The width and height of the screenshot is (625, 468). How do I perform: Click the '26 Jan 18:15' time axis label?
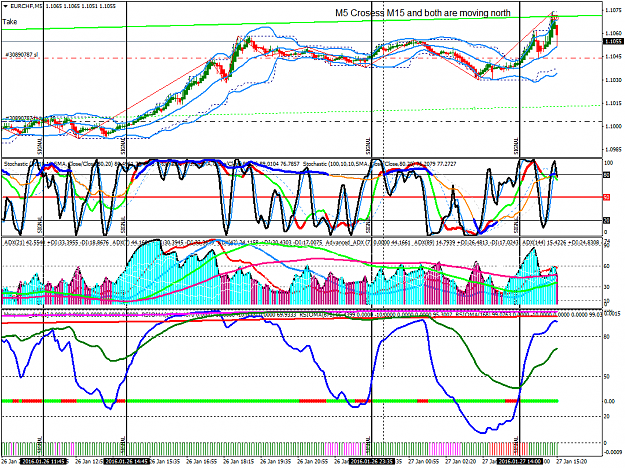(x=240, y=461)
